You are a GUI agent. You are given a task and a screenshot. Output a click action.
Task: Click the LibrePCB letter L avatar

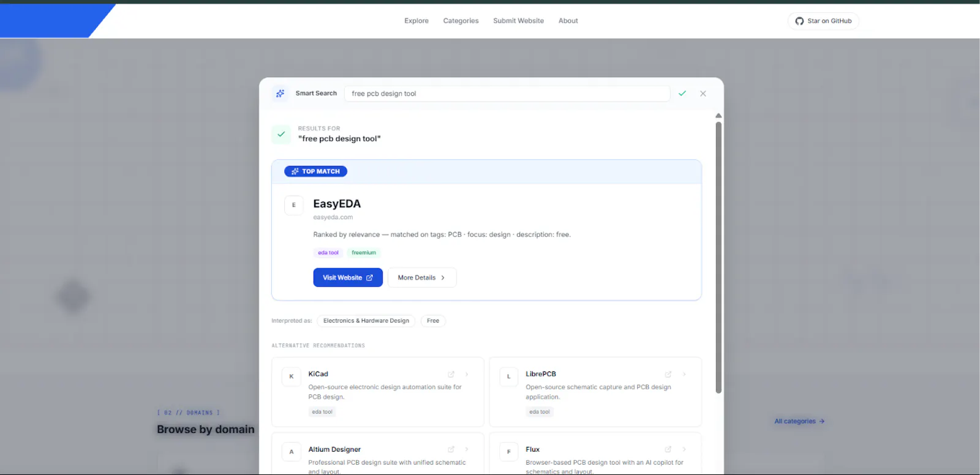(x=509, y=376)
